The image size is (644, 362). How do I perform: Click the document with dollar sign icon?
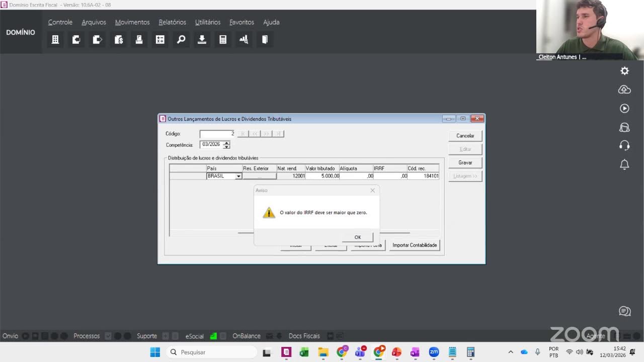[x=118, y=39]
